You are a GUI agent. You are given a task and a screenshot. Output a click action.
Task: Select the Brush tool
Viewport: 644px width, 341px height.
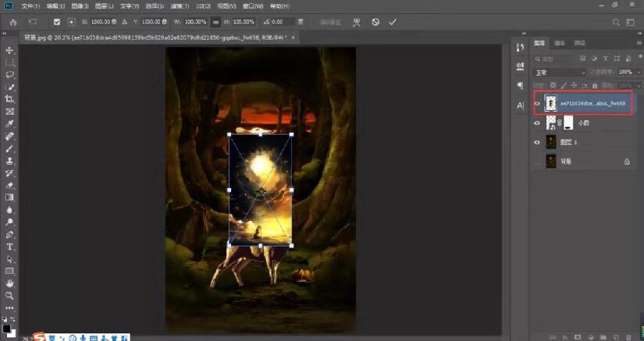pyautogui.click(x=9, y=148)
